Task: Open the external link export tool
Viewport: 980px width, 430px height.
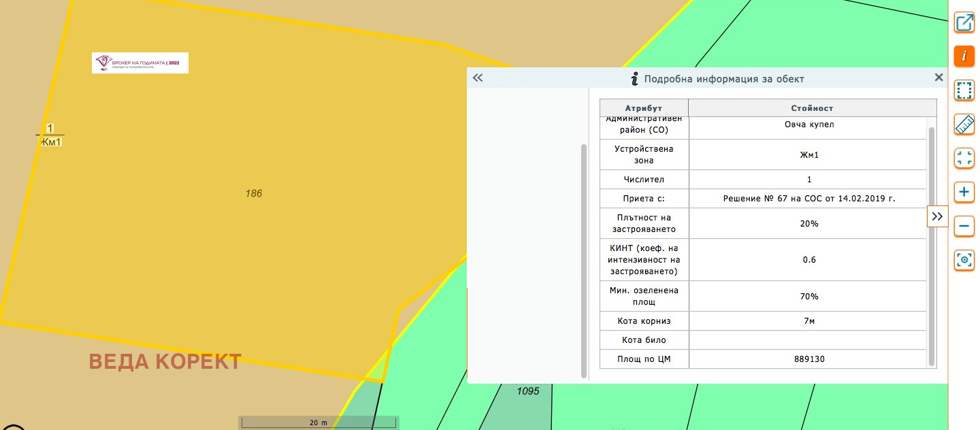Action: pyautogui.click(x=964, y=22)
